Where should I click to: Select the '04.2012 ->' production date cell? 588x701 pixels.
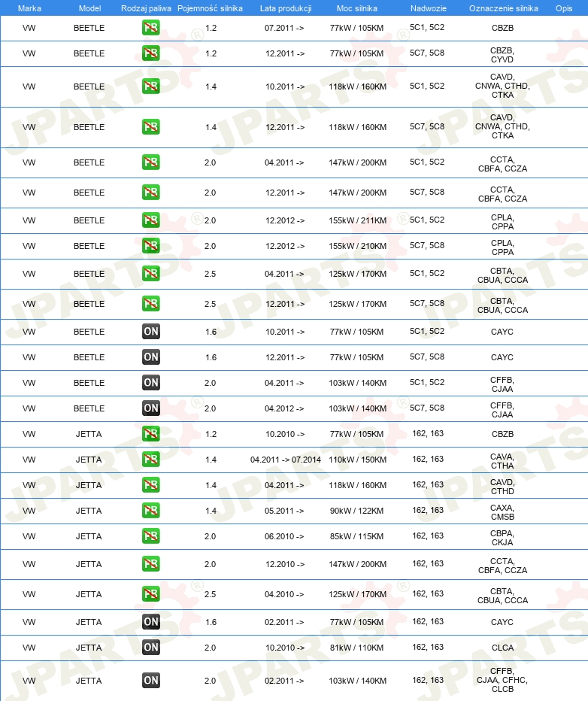coord(284,408)
